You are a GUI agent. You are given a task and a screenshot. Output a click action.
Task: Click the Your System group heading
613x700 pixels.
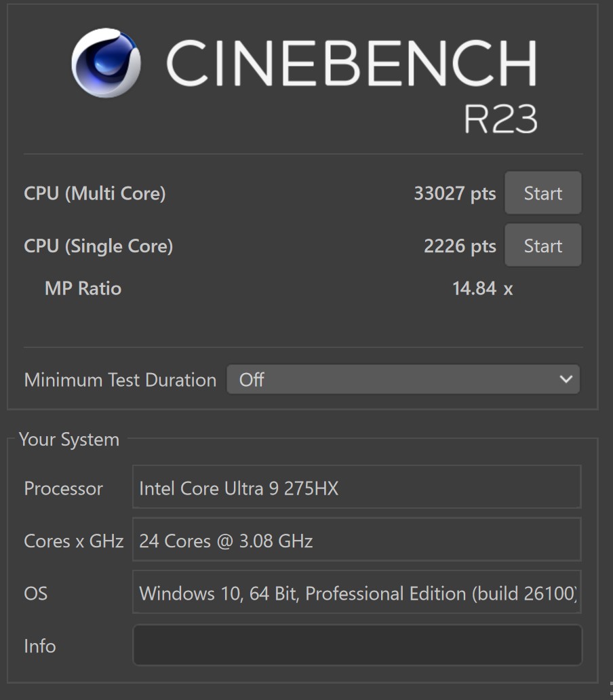69,440
